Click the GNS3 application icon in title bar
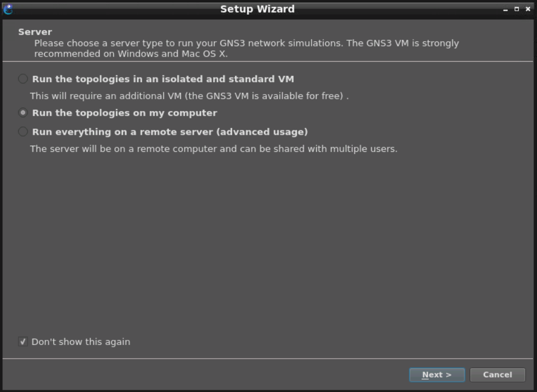The height and width of the screenshot is (392, 537). click(x=7, y=9)
